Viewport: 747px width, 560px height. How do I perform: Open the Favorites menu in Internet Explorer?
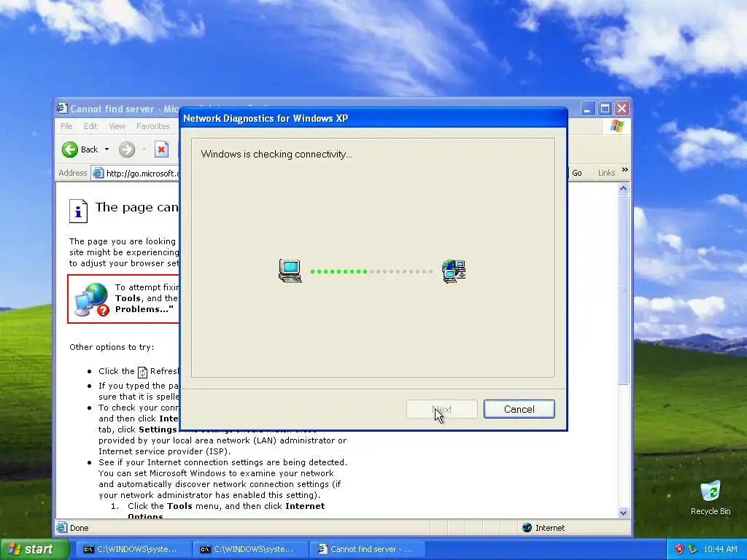point(153,126)
